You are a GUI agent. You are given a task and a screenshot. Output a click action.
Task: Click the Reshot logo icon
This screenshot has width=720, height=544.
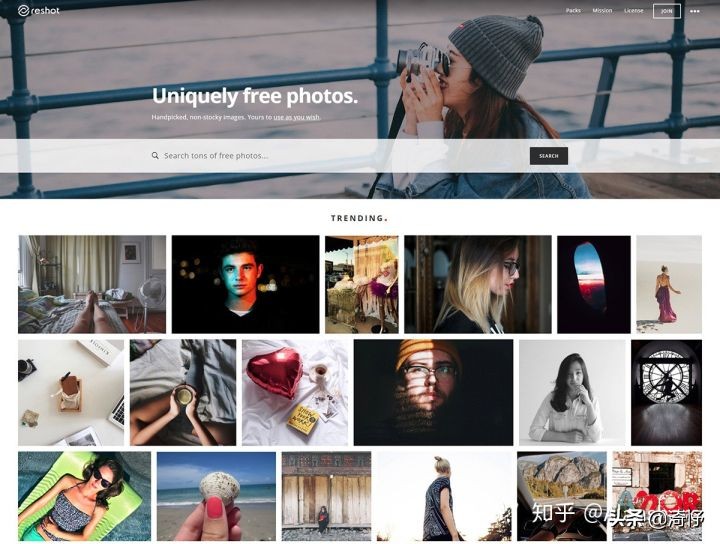point(23,11)
